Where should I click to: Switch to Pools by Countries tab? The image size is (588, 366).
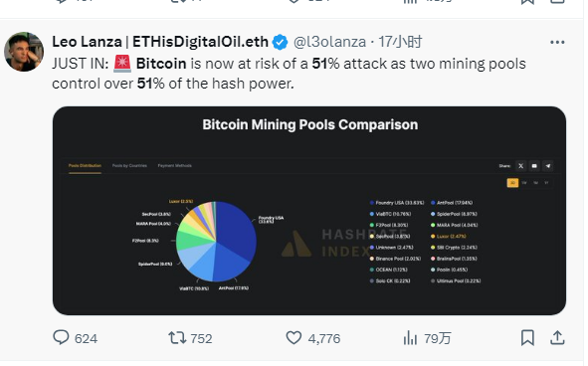click(x=129, y=166)
